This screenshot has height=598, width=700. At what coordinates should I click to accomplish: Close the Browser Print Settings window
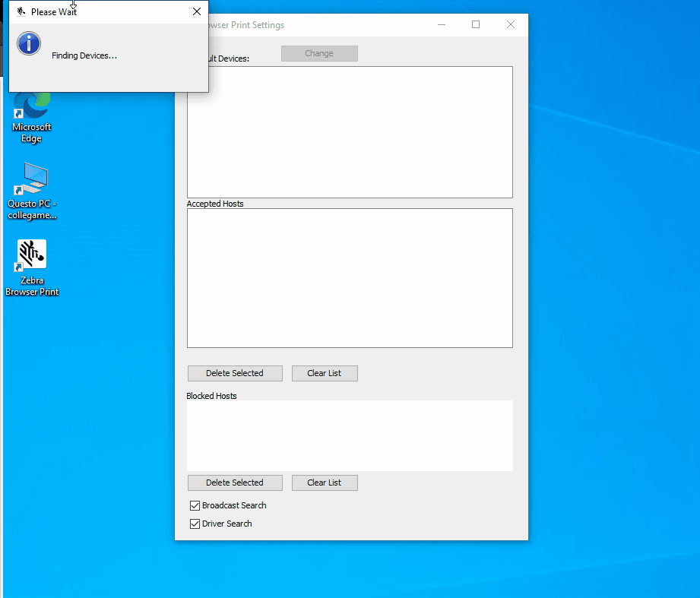pos(511,25)
